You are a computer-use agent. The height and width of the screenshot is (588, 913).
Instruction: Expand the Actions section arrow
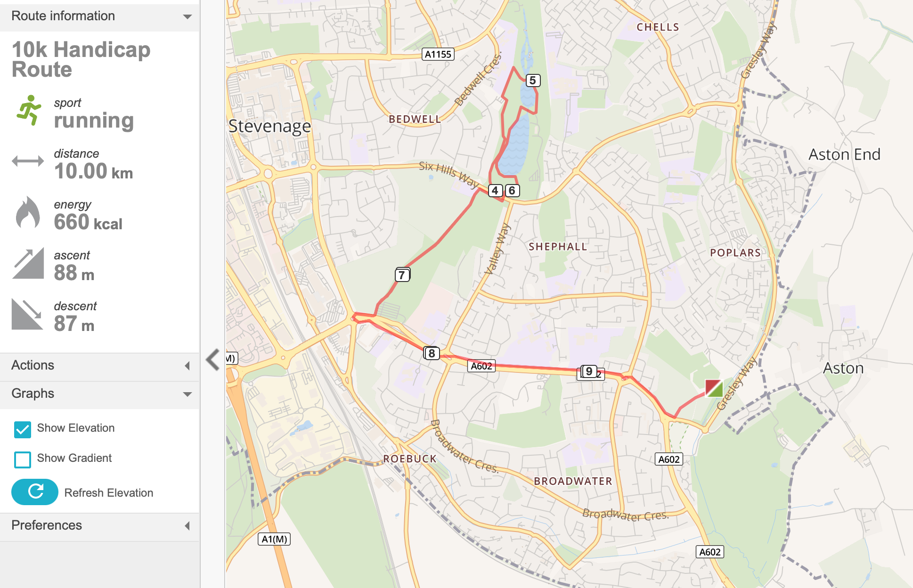(187, 366)
